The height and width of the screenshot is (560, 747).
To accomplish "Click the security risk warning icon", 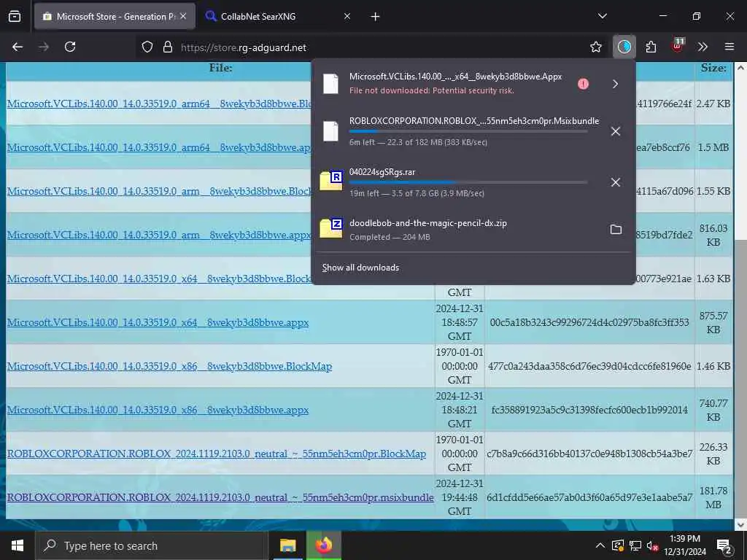I will 583,84.
